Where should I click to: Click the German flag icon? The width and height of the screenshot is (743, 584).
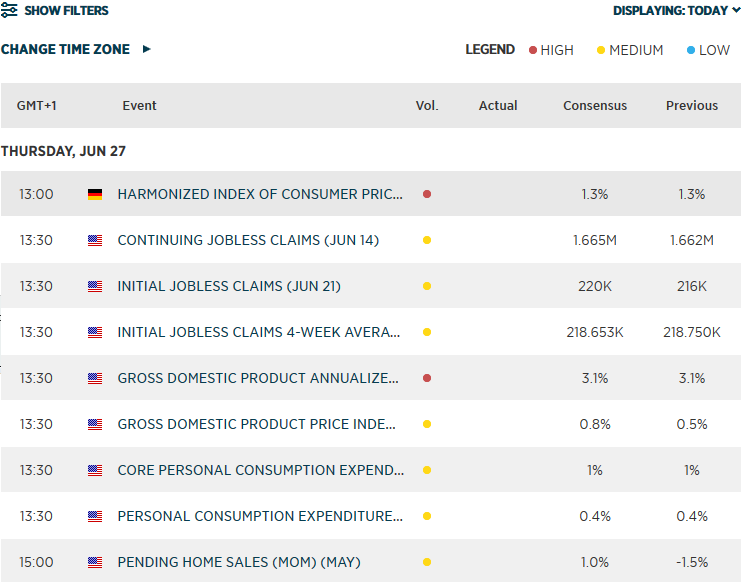(x=95, y=194)
